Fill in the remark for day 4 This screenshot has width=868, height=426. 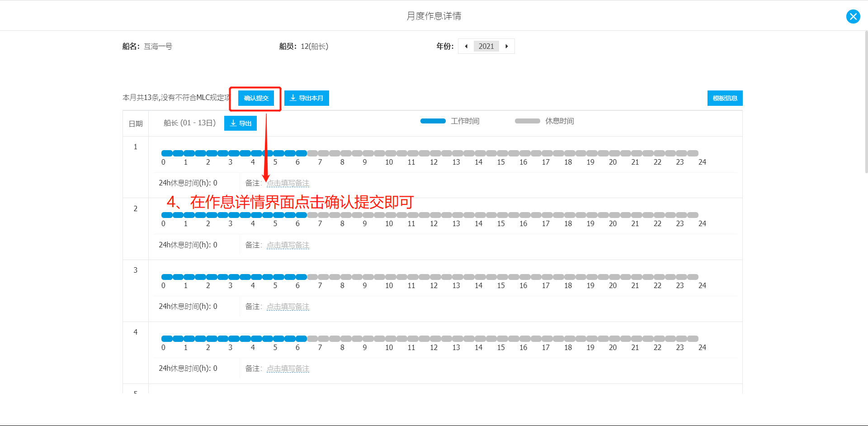click(288, 369)
